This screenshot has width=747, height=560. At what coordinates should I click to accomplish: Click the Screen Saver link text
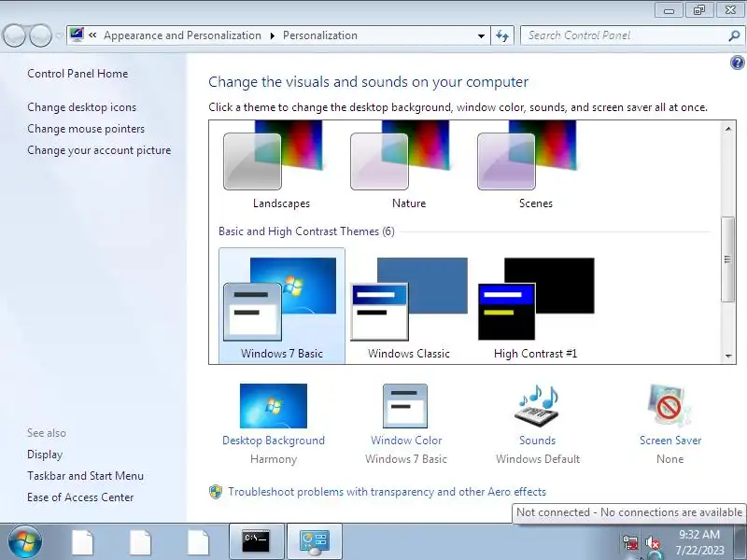[x=670, y=441]
